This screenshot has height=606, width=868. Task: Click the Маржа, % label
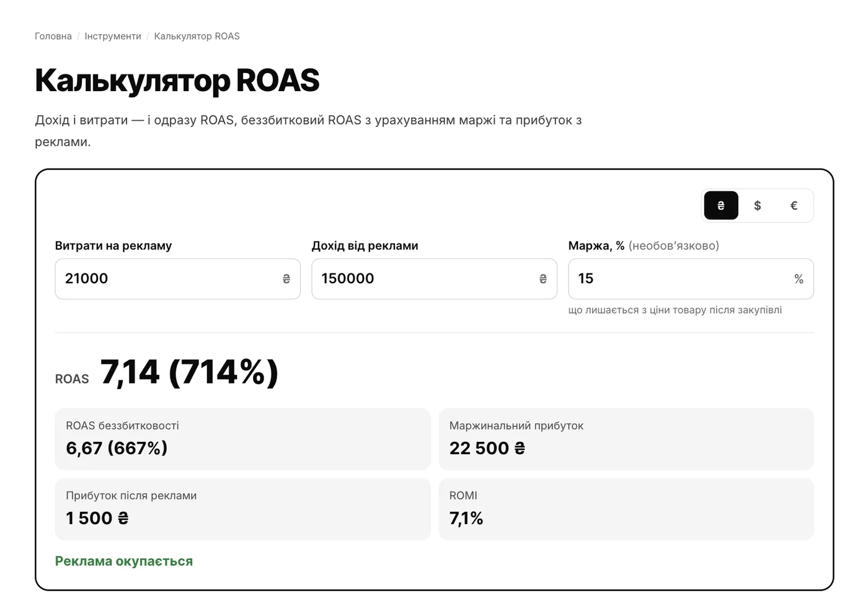596,245
